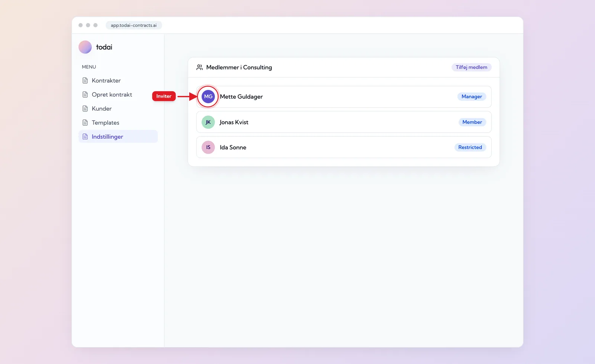Image resolution: width=595 pixels, height=364 pixels.
Task: Click the Member role badge for Jonas Kvist
Action: coord(472,122)
